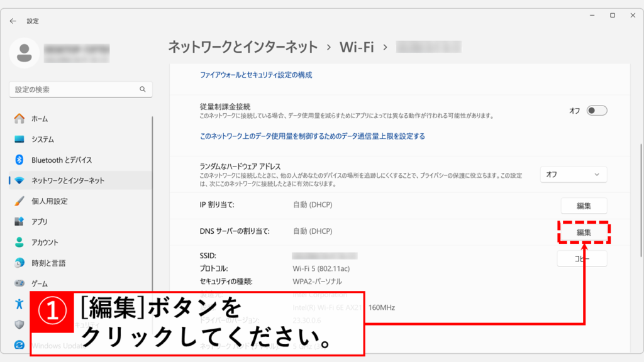The image size is (644, 362).
Task: Click 編集 button for DNS server assignment
Action: 584,232
